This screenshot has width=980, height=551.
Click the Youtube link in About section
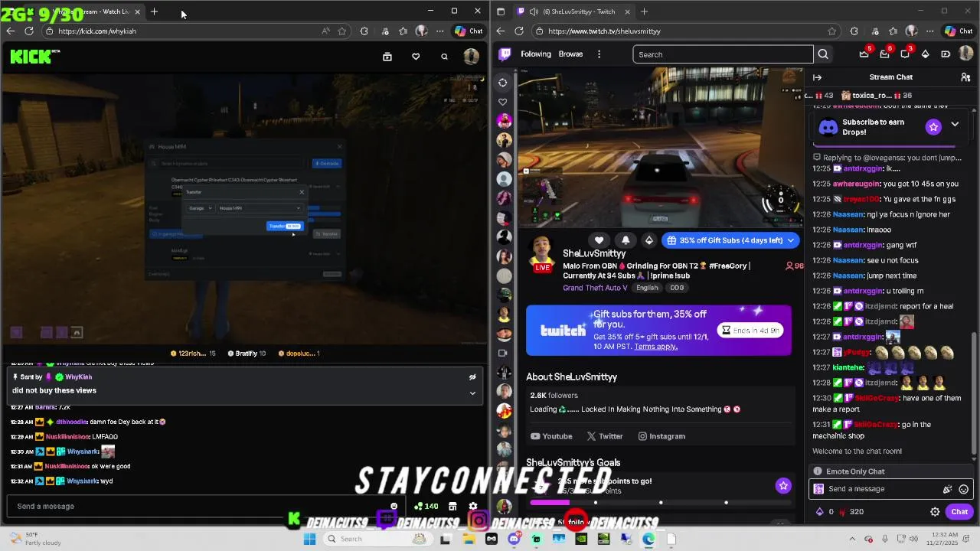551,436
